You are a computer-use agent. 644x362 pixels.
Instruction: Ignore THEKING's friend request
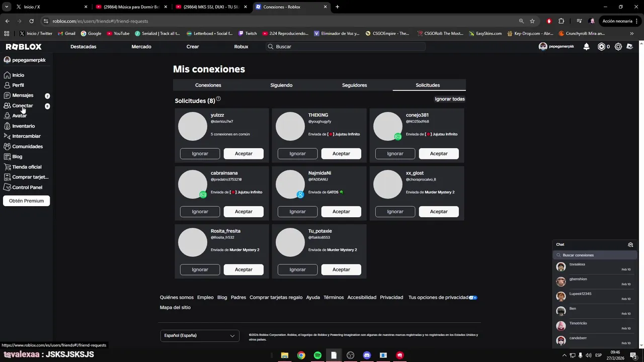[297, 153]
